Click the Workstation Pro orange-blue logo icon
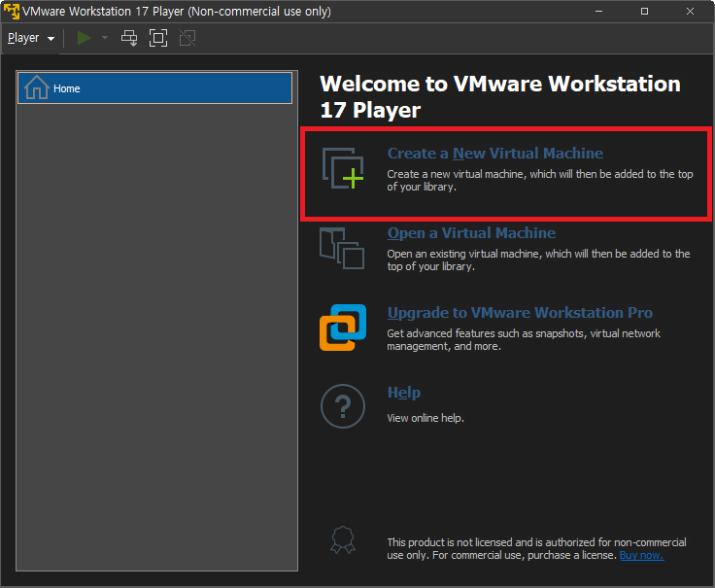The height and width of the screenshot is (588, 715). [343, 328]
